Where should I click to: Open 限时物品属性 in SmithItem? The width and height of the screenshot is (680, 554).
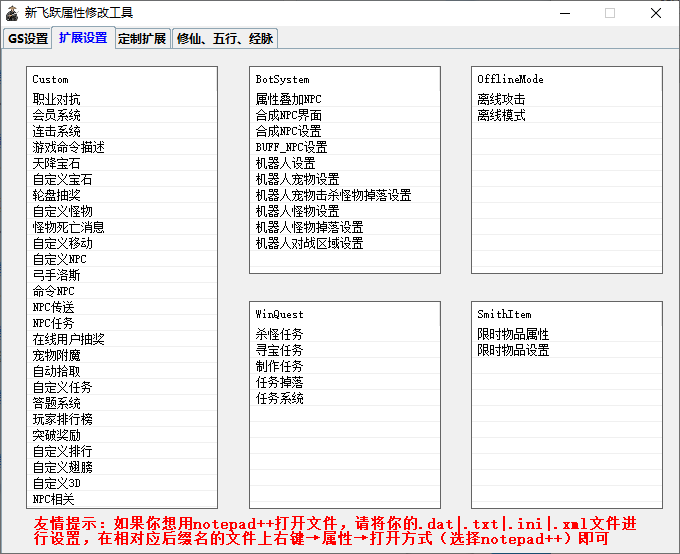point(513,334)
